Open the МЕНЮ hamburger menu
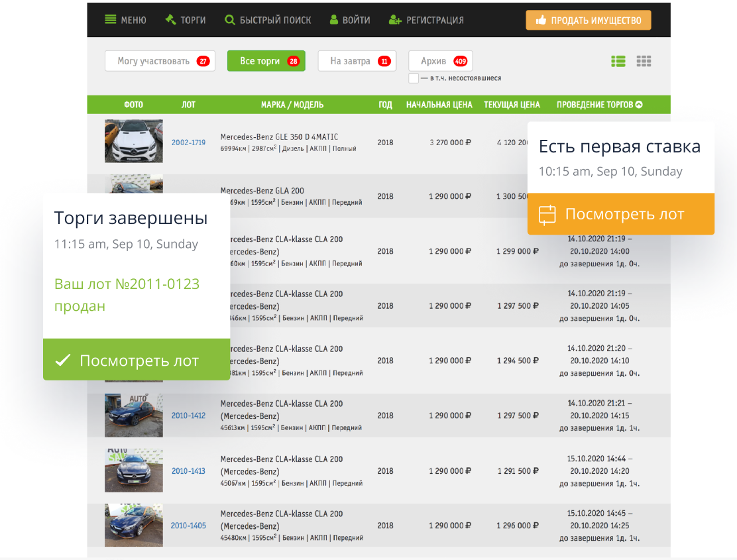The height and width of the screenshot is (560, 737). coord(125,20)
